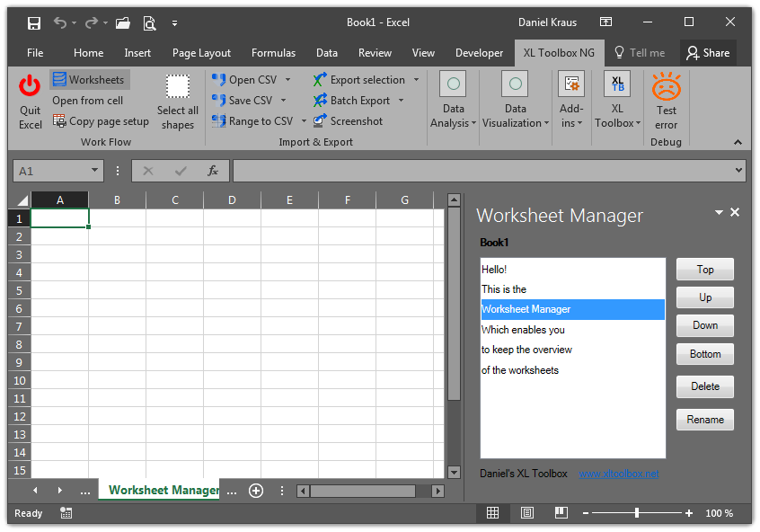The height and width of the screenshot is (532, 760).
Task: Click the Quit Excel power icon
Action: 30,86
